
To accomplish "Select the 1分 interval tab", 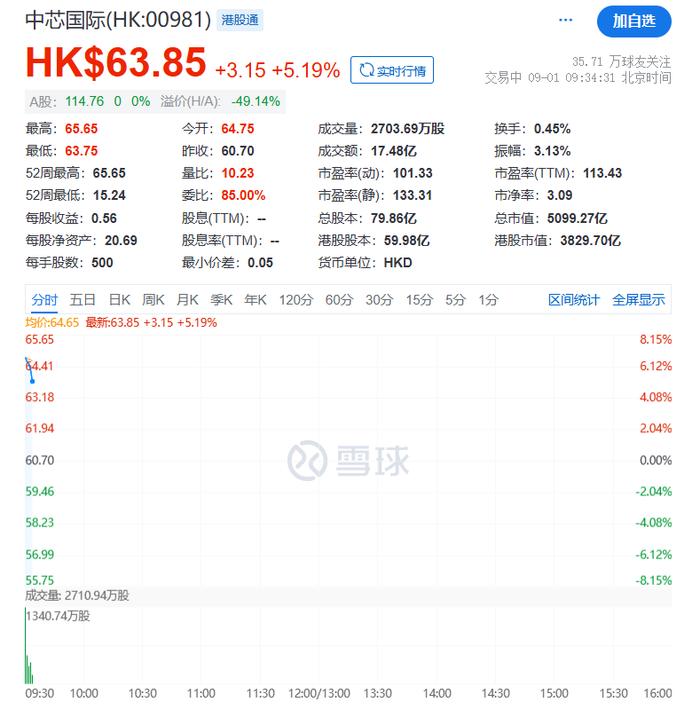I will tap(488, 299).
